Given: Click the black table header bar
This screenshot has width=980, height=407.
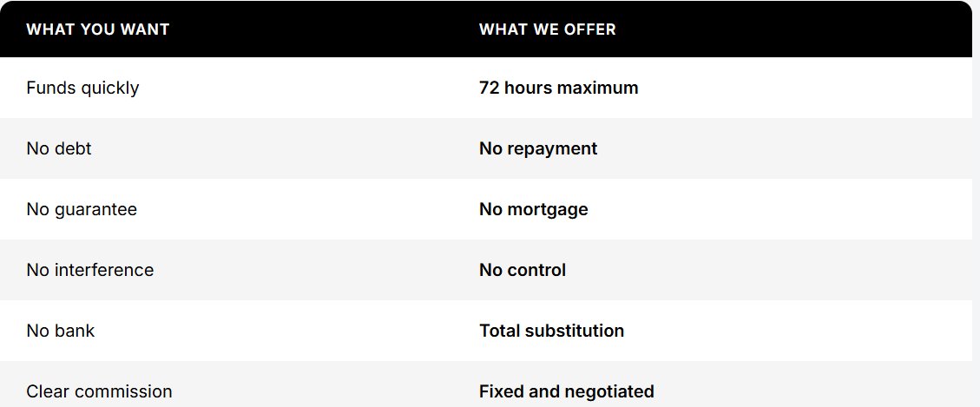Looking at the screenshot, I should [486, 30].
